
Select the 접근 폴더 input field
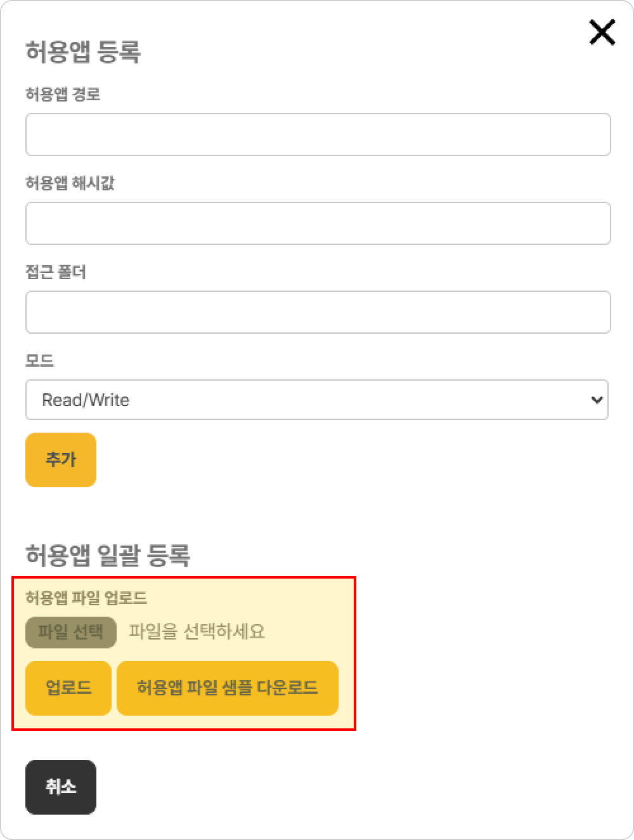point(318,312)
